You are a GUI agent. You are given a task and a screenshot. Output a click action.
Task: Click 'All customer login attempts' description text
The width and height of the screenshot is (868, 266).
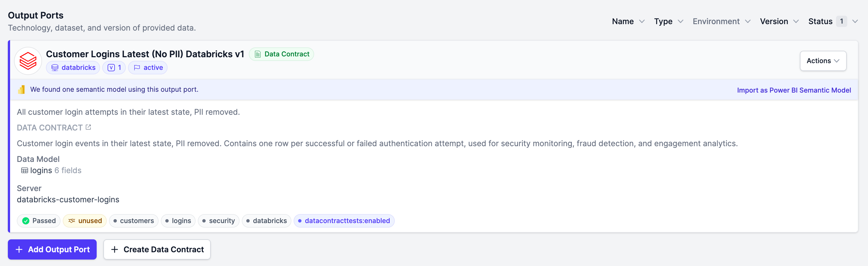point(128,112)
